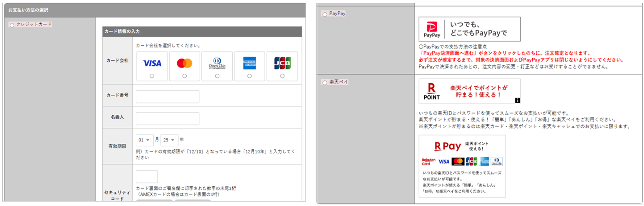
Task: Click the Mastercard logo in card company row
Action: tap(184, 63)
